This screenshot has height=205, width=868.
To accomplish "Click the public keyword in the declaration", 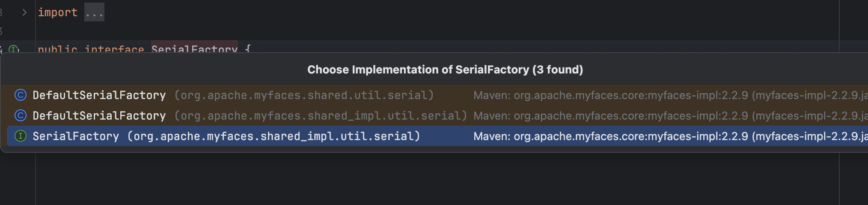I will tap(57, 50).
